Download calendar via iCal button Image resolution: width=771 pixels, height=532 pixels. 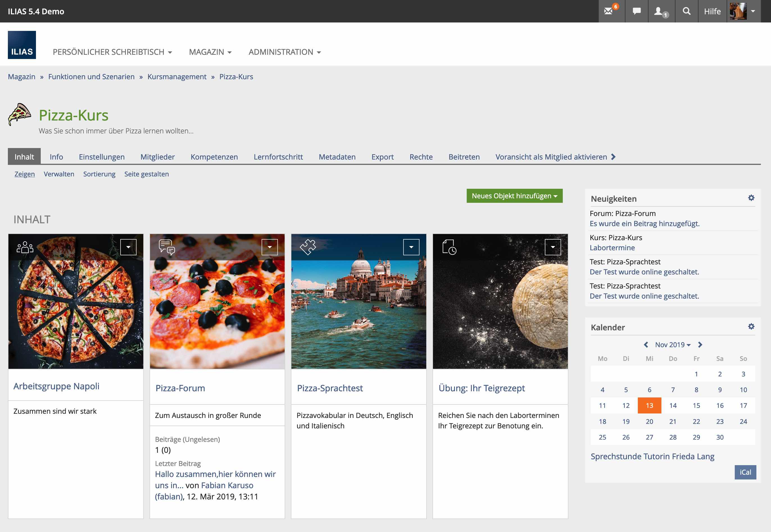(x=745, y=472)
